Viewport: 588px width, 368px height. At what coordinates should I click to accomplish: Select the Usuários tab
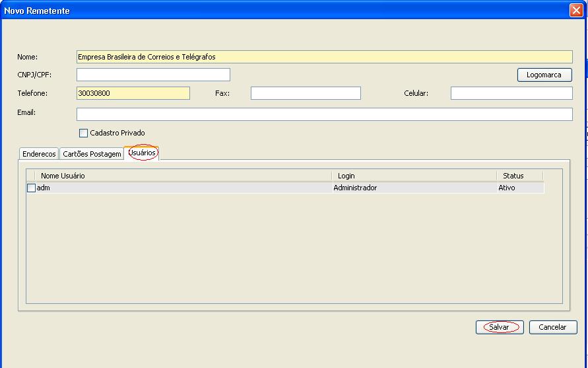point(142,153)
